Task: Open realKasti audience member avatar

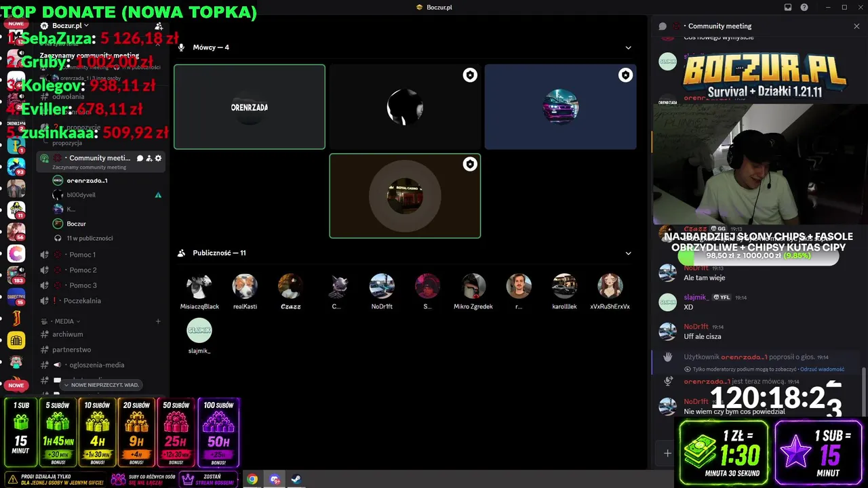Action: (x=245, y=287)
